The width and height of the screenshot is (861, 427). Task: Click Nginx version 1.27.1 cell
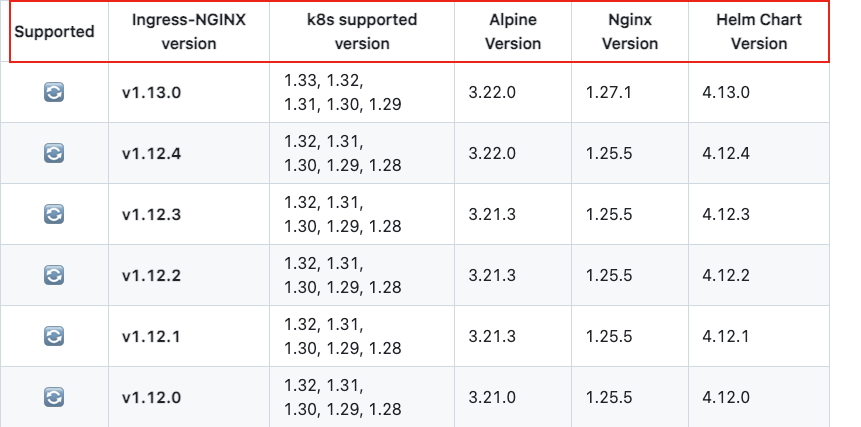click(x=630, y=92)
